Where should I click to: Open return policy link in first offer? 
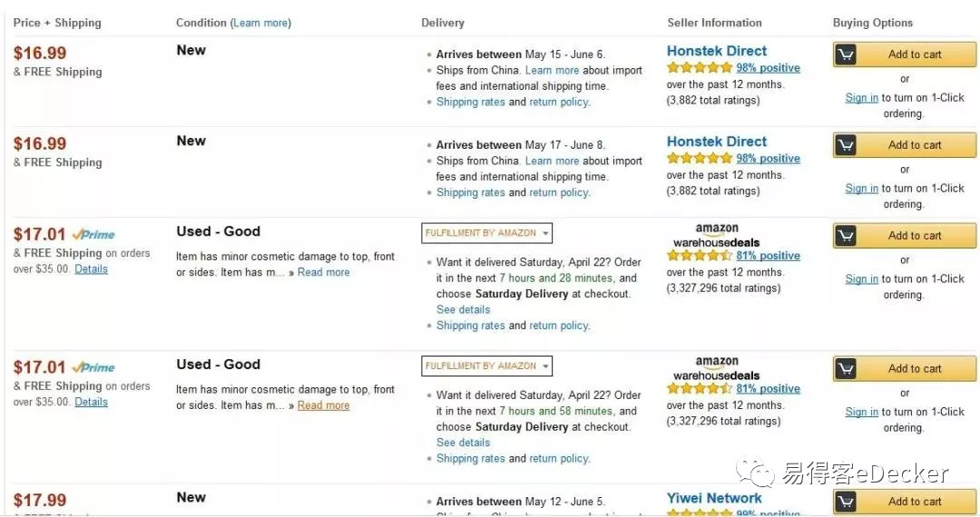(559, 102)
